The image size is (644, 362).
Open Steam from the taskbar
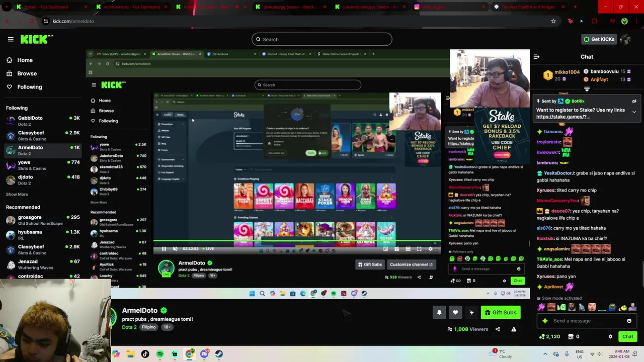click(219, 354)
